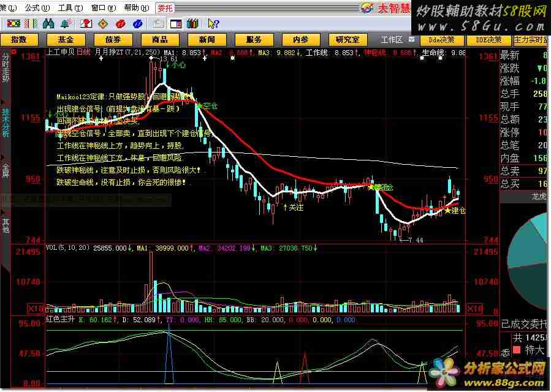
Task: Click the yellow diamond road-sign icon
Action: tap(103, 23)
